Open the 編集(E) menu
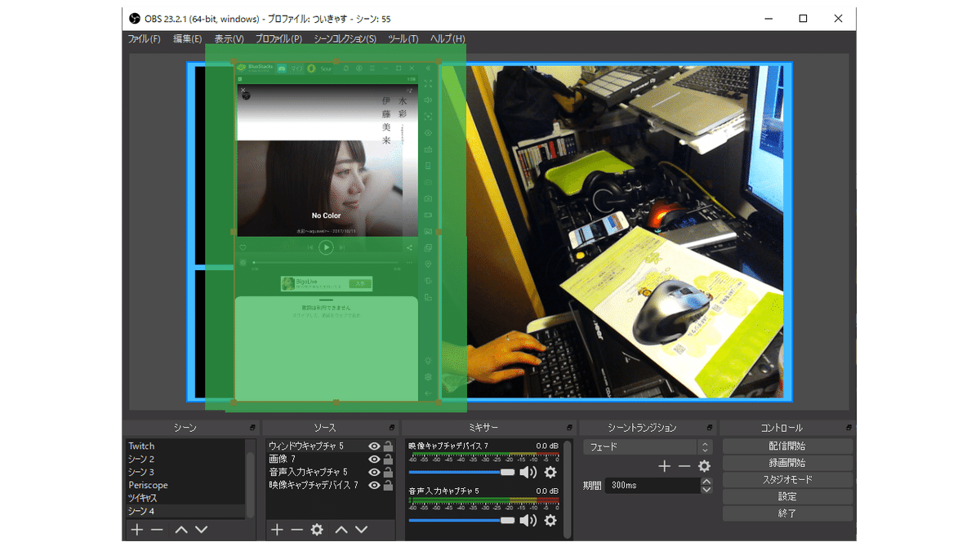 tap(187, 38)
